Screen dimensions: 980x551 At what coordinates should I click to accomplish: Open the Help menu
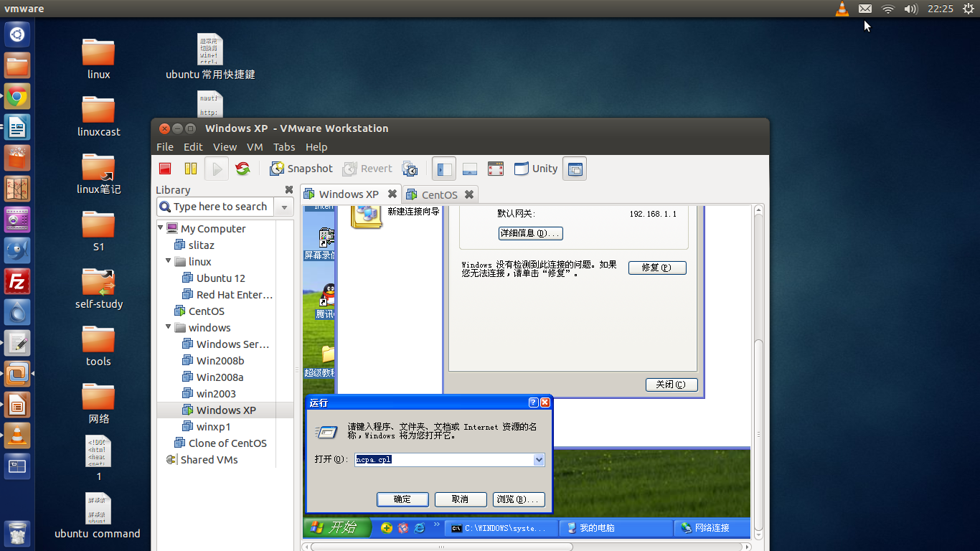coord(316,146)
